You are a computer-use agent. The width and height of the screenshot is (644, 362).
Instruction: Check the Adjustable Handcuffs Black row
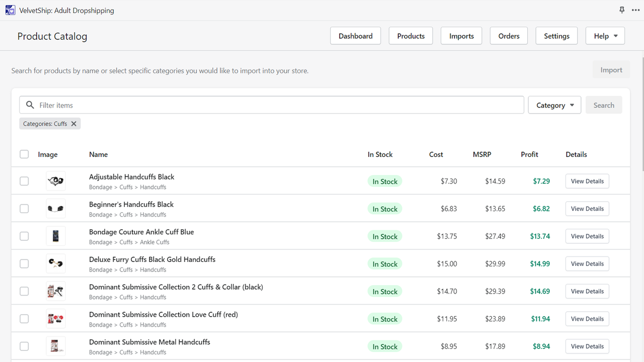24,181
